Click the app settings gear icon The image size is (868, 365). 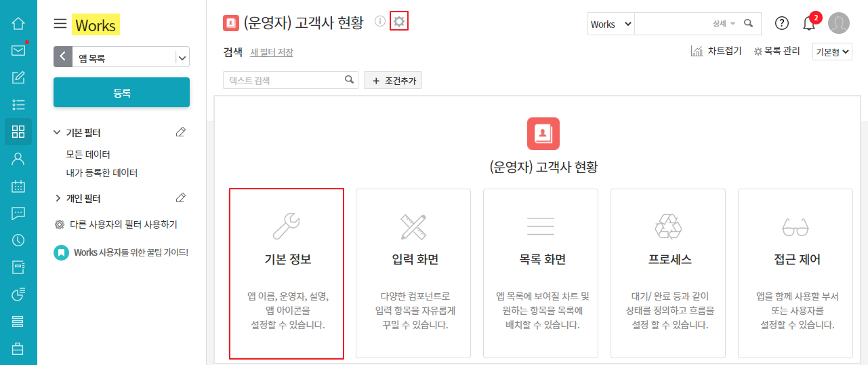point(399,22)
